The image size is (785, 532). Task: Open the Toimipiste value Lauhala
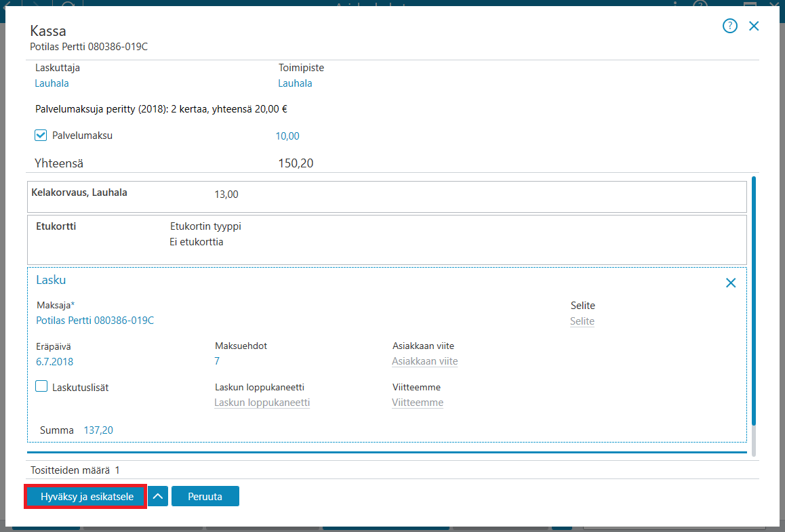click(x=295, y=83)
